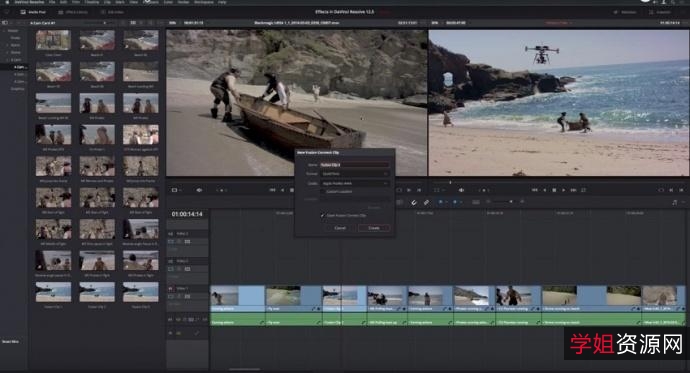This screenshot has width=690, height=373.
Task: Open the Edit Index panel
Action: pos(112,12)
